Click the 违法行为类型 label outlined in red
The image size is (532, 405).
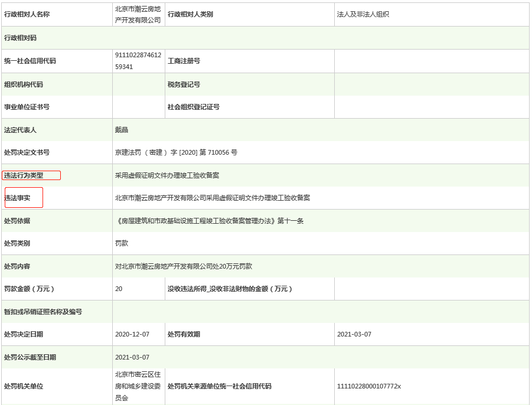(x=24, y=175)
